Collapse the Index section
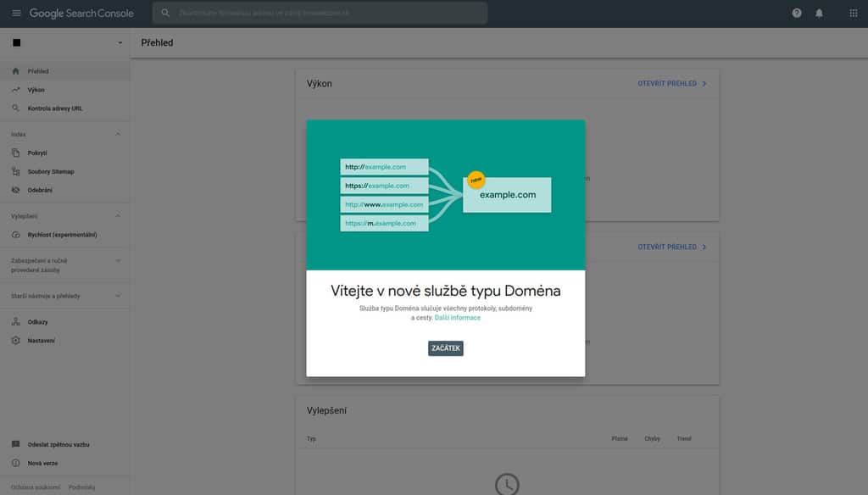The image size is (868, 495). point(118,134)
